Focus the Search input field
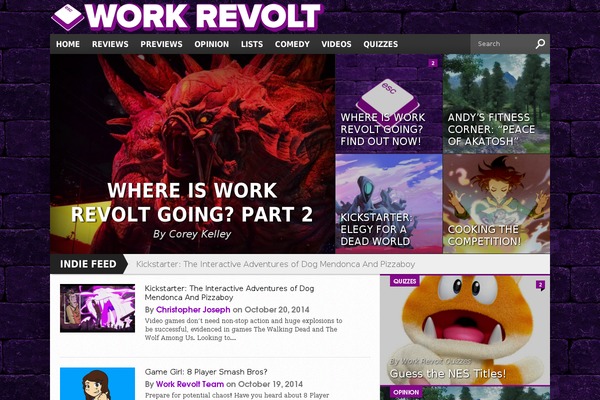 [x=503, y=44]
